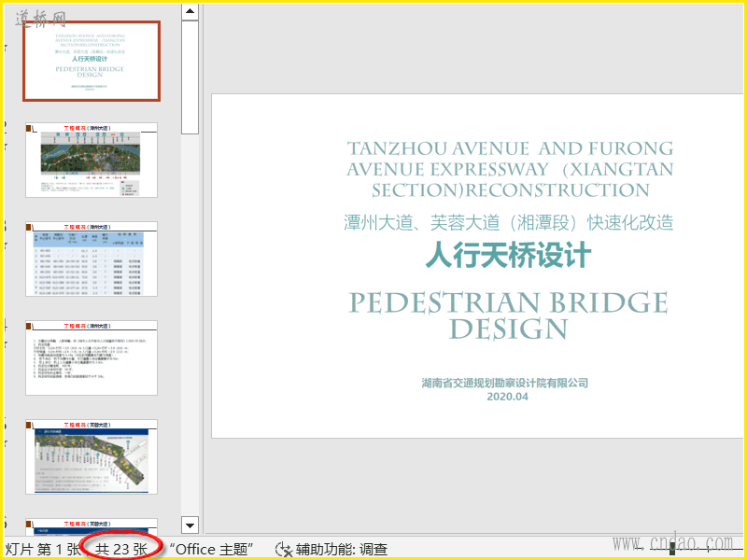The height and width of the screenshot is (560, 747).
Task: Click the thumbnail pane scrollbar thumb
Action: click(x=190, y=77)
